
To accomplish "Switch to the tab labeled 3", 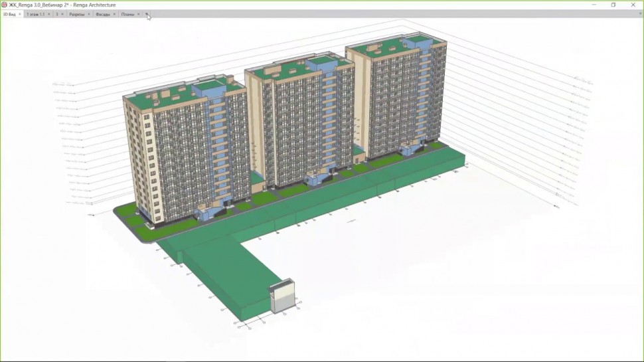I will tap(57, 14).
